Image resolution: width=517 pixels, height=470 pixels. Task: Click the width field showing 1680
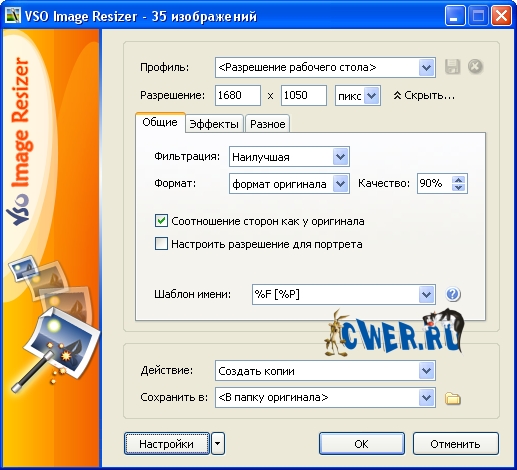(x=238, y=96)
